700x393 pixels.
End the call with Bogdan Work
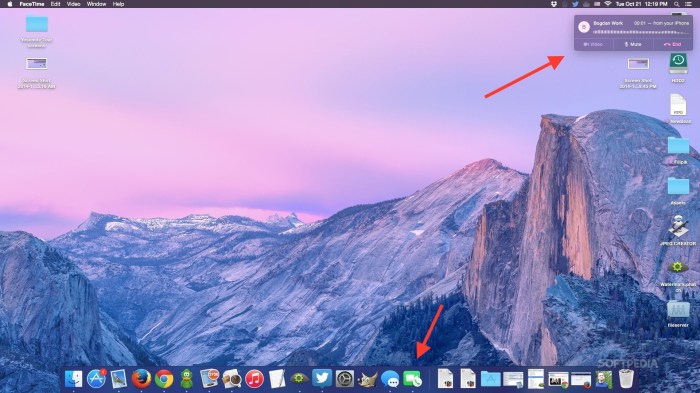coord(673,44)
